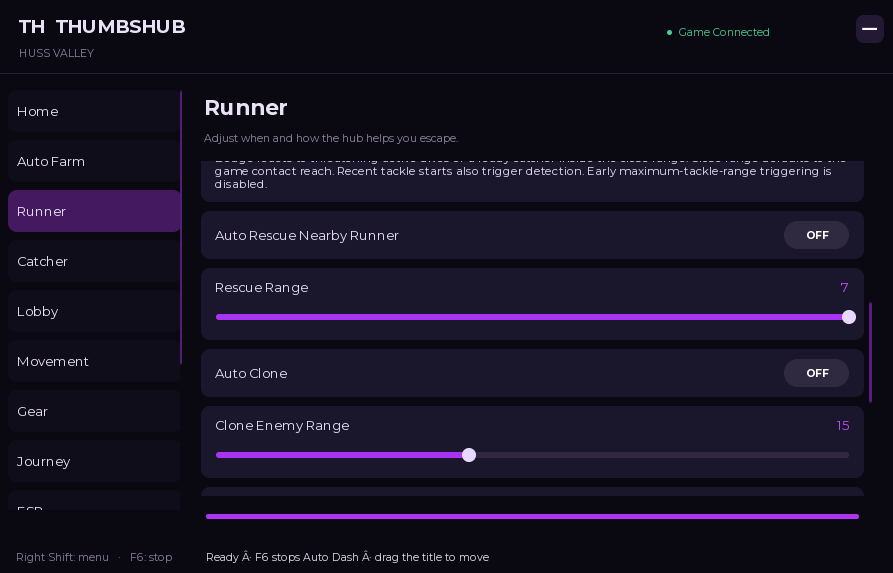Click the purple bar above the status line
This screenshot has width=893, height=573.
532,517
